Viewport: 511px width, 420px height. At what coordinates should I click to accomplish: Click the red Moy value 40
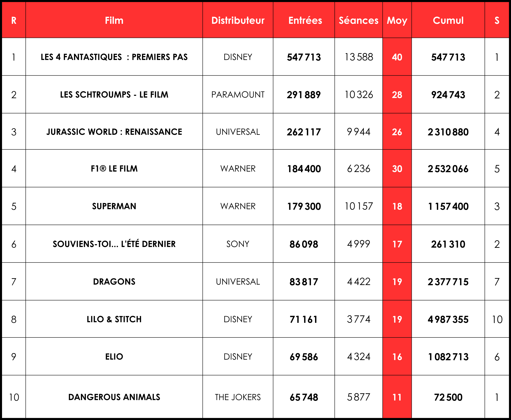397,57
